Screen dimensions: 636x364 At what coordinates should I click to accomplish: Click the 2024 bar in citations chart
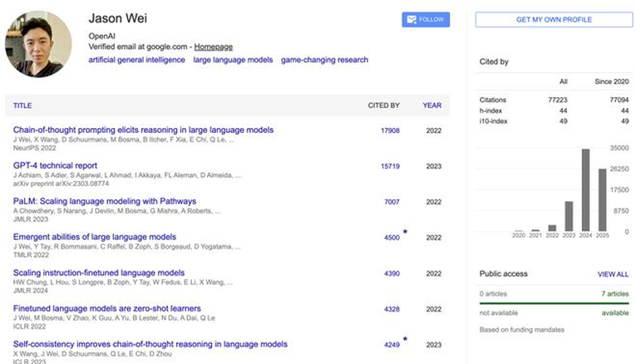[x=586, y=190]
